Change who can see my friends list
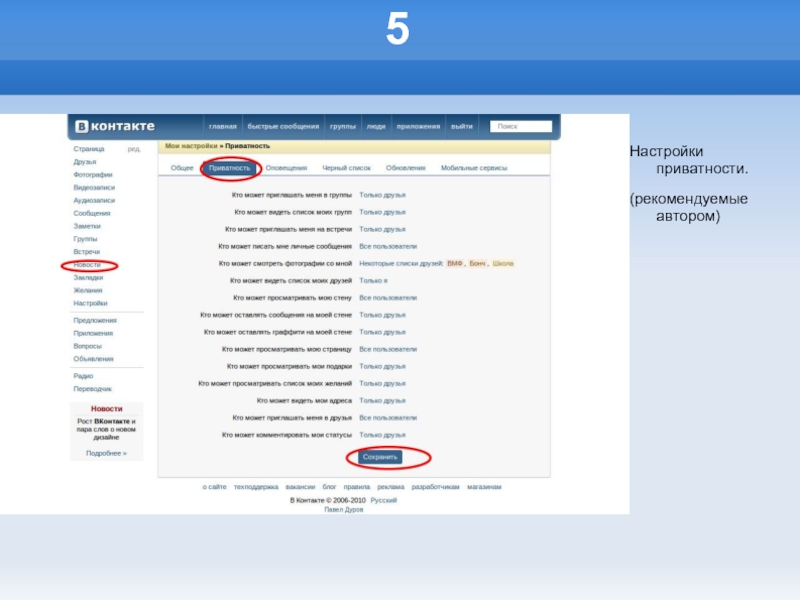Image resolution: width=800 pixels, height=600 pixels. [373, 281]
